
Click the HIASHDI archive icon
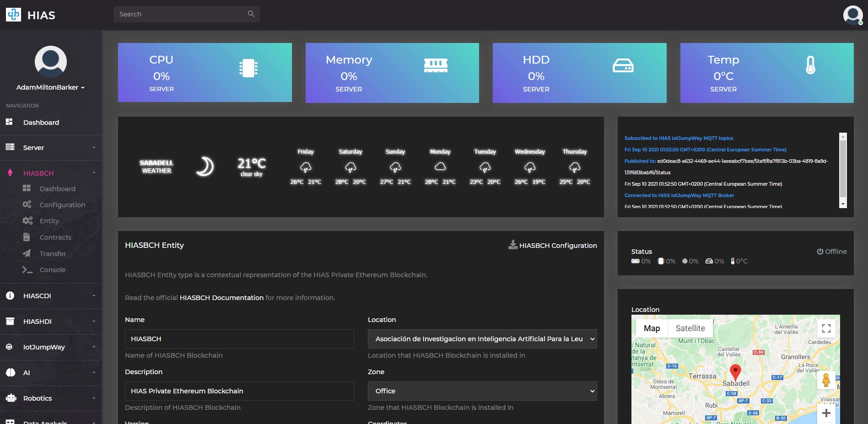[x=10, y=321]
